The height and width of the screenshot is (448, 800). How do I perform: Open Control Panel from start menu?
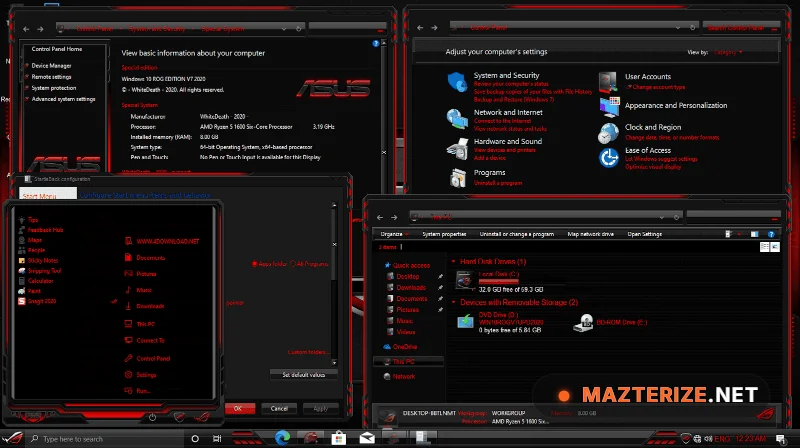point(147,358)
